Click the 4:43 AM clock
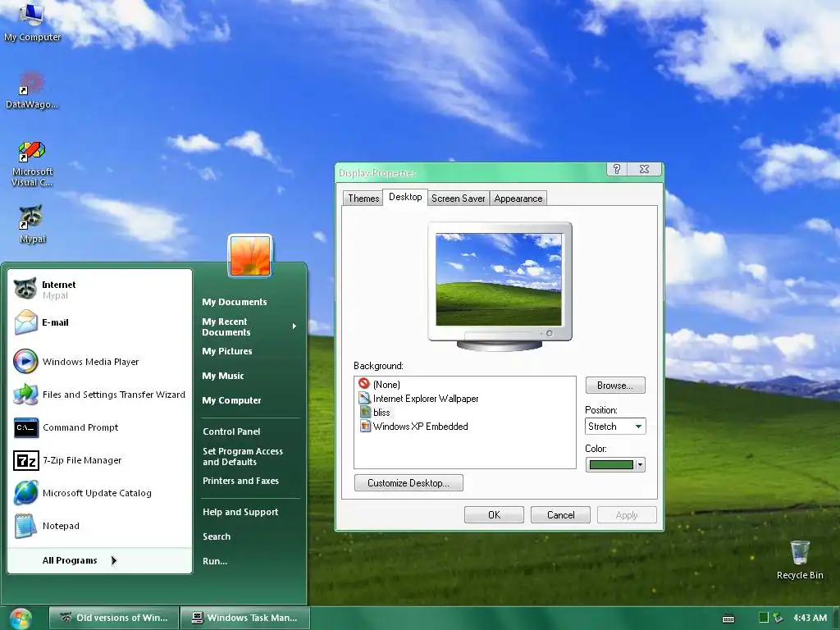 (x=810, y=618)
